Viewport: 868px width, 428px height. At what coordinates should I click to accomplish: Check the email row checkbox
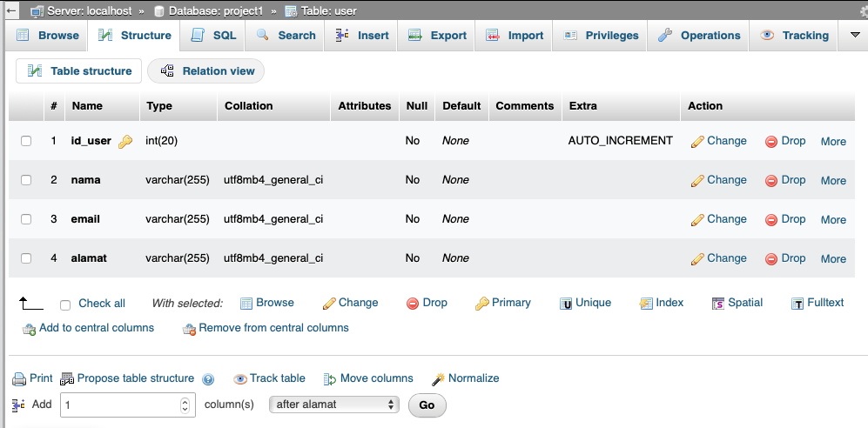[26, 219]
